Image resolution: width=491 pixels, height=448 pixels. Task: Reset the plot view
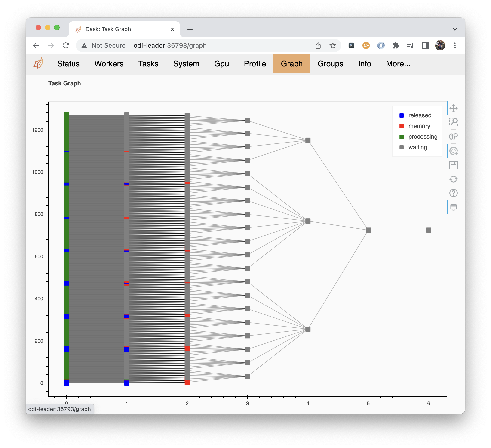[453, 179]
